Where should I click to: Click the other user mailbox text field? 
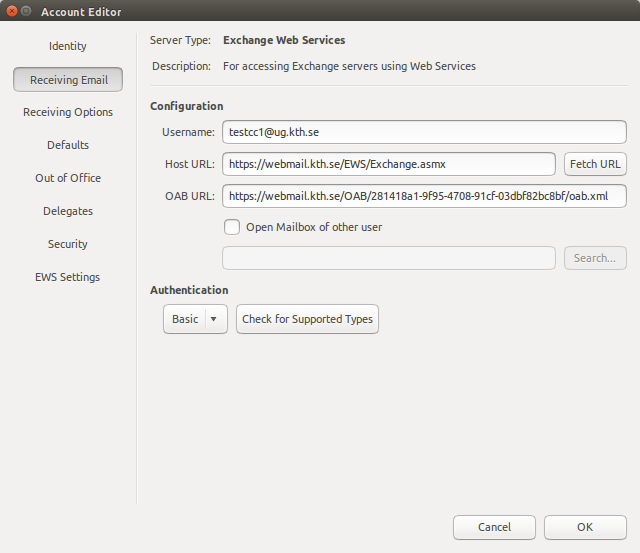(388, 258)
